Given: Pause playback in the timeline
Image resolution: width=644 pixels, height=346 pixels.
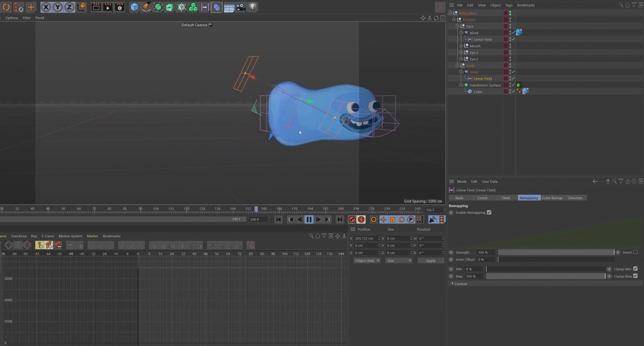Looking at the screenshot, I should 309,219.
